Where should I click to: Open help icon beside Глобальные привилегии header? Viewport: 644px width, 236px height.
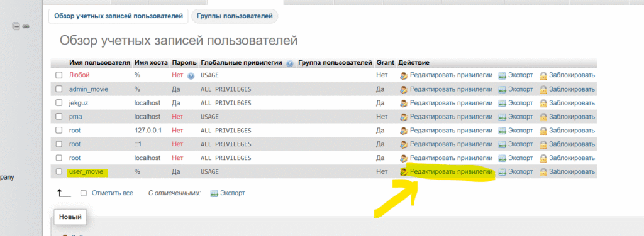click(290, 63)
